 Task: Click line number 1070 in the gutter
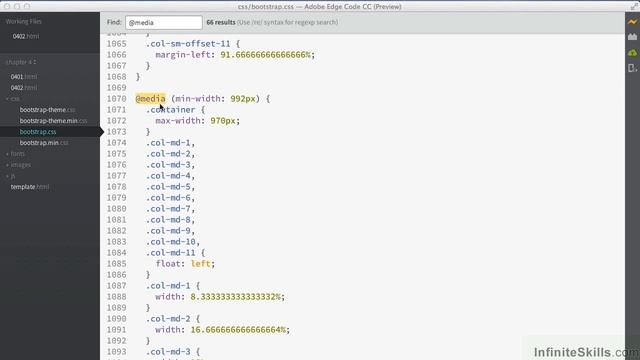pos(117,99)
